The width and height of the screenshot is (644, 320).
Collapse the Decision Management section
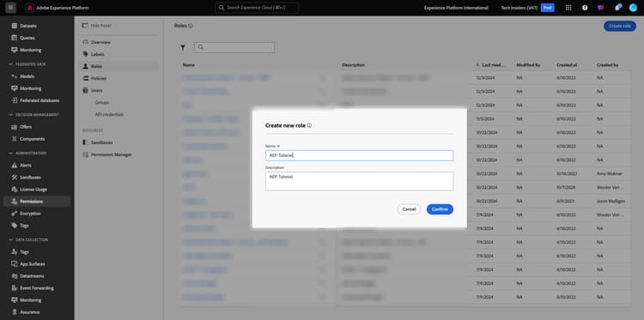[10, 115]
